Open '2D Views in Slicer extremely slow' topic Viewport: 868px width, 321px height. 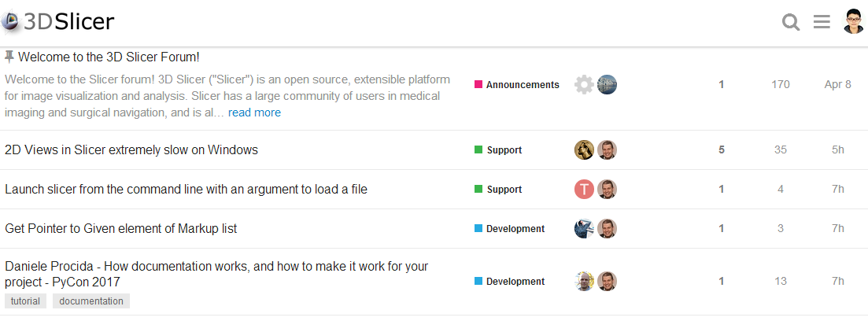point(131,150)
